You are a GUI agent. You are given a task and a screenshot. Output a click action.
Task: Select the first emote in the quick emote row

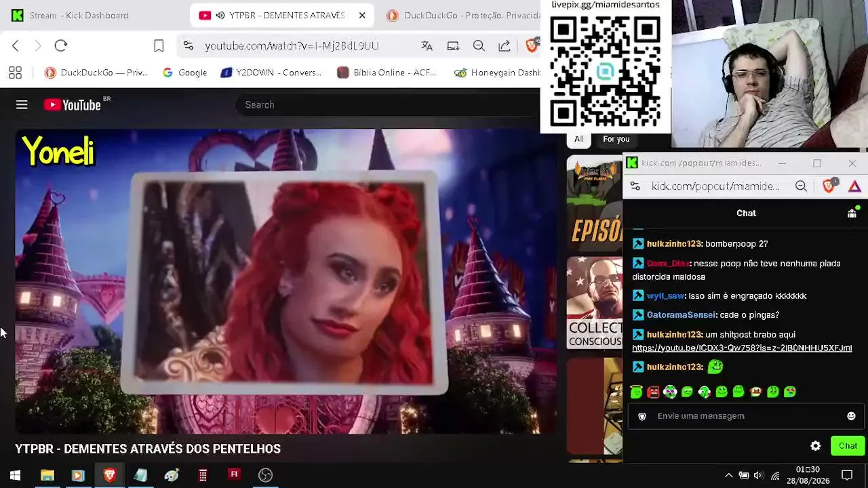tap(636, 392)
